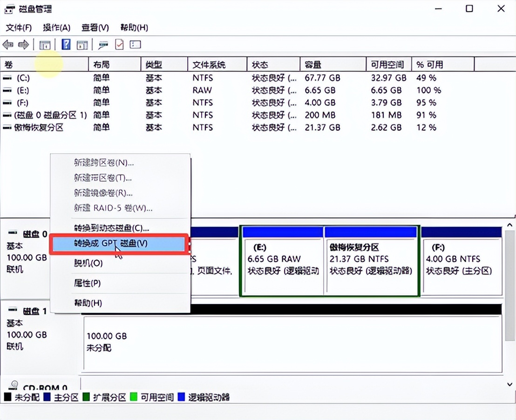Click the checkmark document icon on the toolbar
This screenshot has width=516, height=420.
point(118,44)
